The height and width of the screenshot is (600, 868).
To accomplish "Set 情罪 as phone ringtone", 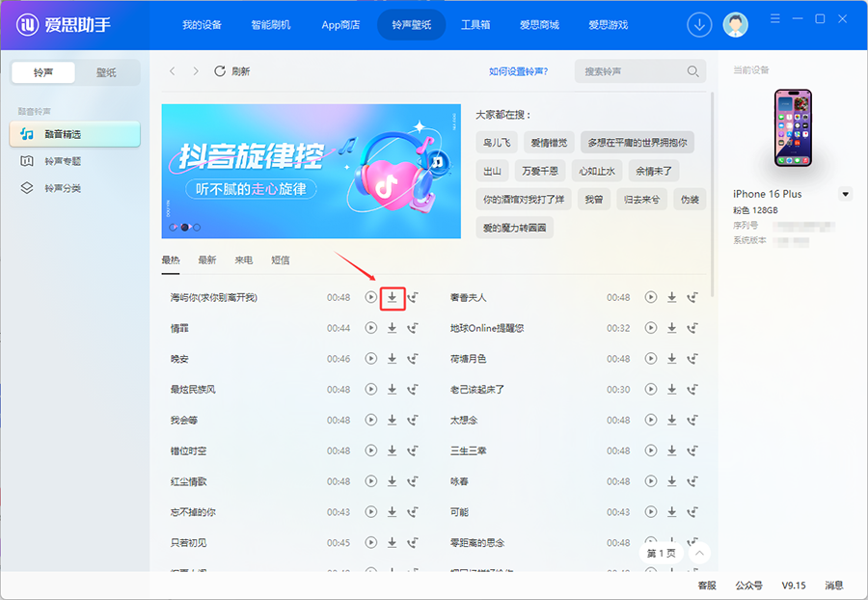I will (x=413, y=328).
